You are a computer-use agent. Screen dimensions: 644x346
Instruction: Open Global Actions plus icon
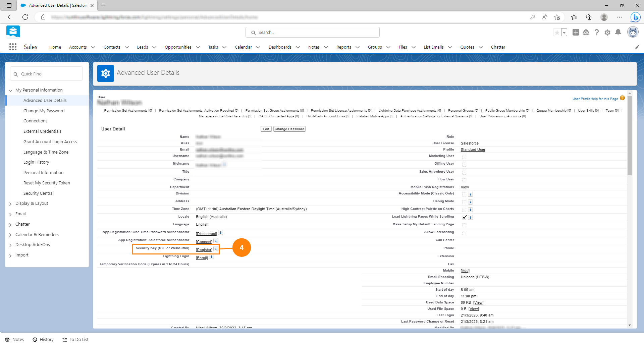[576, 33]
